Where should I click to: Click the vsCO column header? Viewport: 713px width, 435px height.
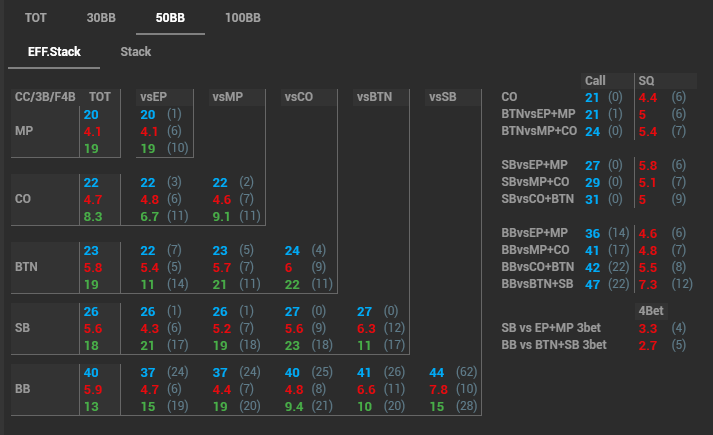pos(299,97)
